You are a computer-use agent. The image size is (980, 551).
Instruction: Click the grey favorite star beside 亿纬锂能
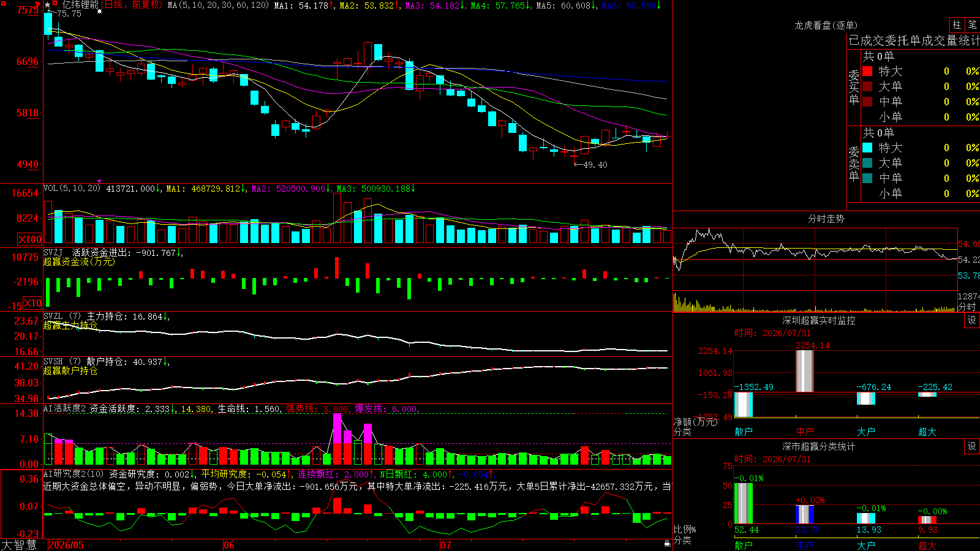tap(48, 5)
